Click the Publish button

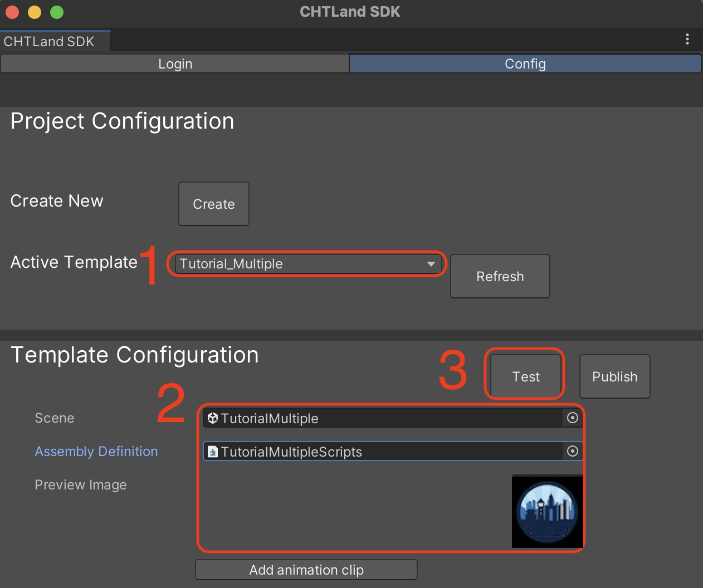615,376
